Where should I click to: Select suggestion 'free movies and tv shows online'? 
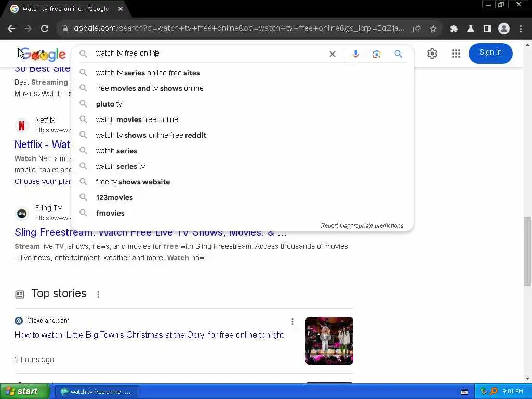(x=242, y=88)
